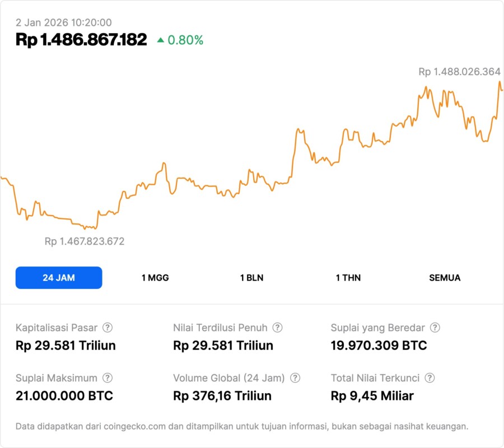Click the market cap value Rp 29.581 Triliun
504x448 pixels.
[66, 346]
